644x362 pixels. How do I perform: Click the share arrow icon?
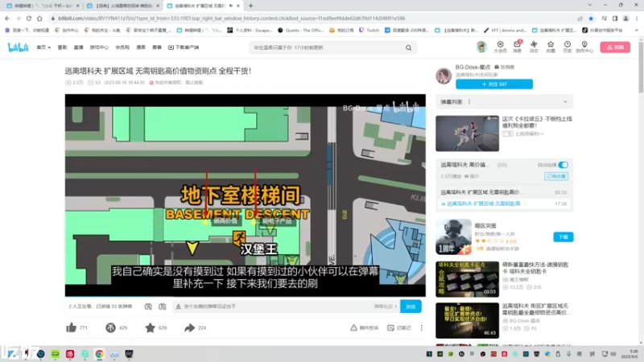(x=189, y=327)
